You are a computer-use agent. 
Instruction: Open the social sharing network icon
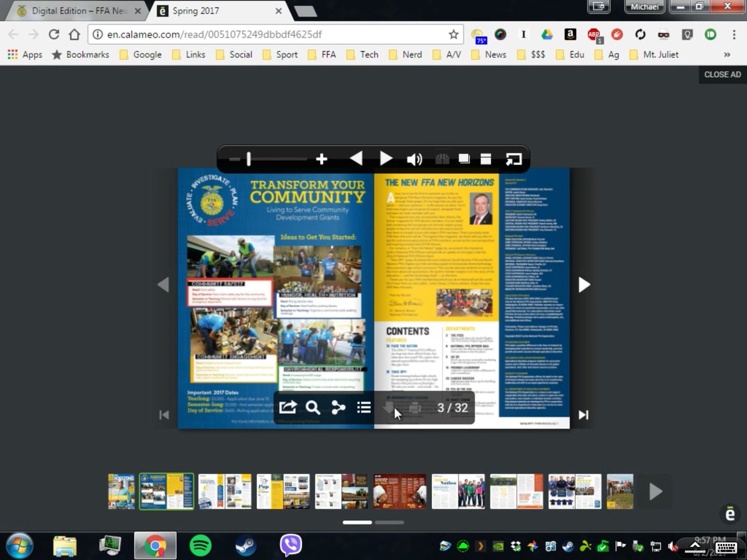pyautogui.click(x=338, y=408)
